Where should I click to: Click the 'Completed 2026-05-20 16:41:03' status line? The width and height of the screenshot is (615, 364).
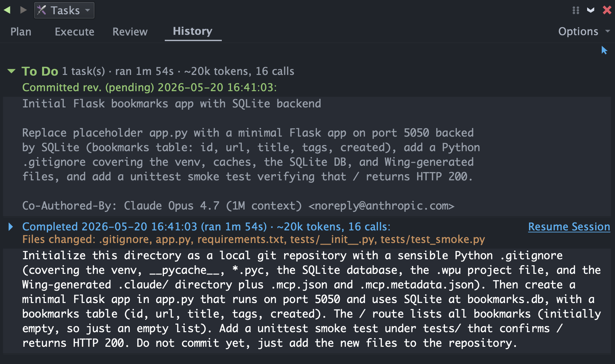pos(206,227)
